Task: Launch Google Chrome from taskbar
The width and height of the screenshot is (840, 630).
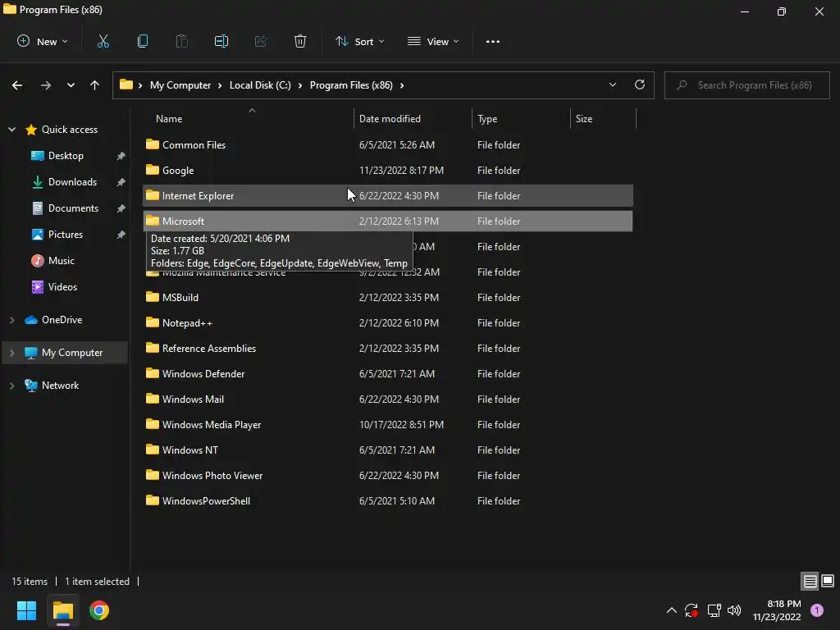Action: click(99, 610)
